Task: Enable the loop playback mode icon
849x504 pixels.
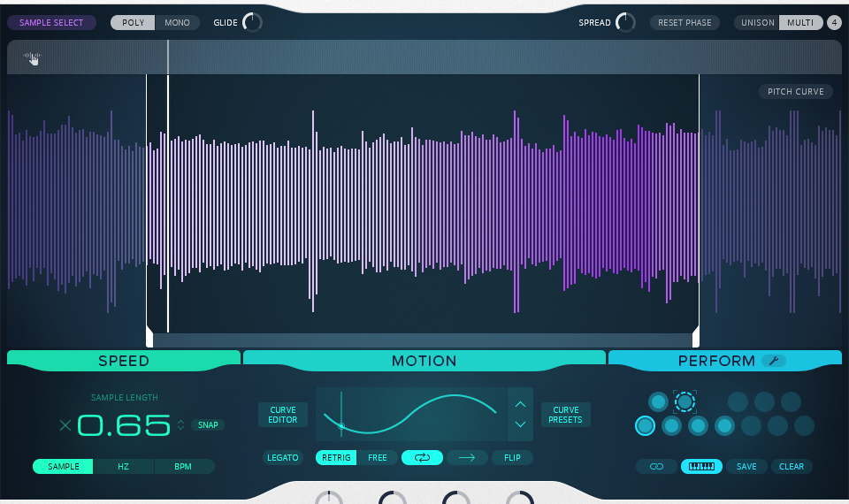Action: tap(422, 458)
